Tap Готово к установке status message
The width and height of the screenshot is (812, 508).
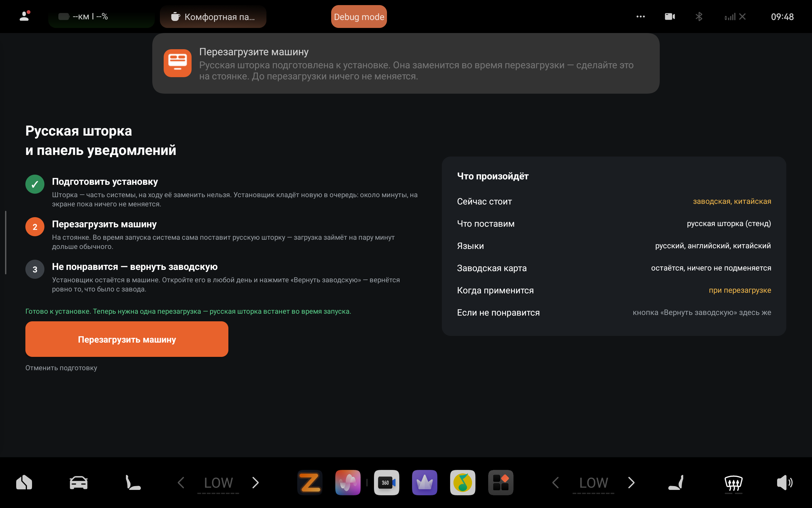(x=188, y=311)
